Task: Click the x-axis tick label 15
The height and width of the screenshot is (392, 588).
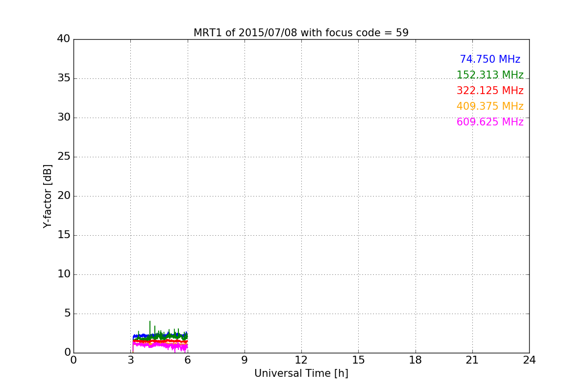Action: [358, 360]
